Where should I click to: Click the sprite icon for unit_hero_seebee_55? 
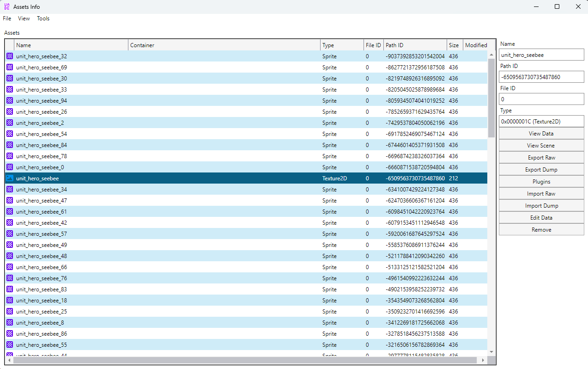(10, 345)
